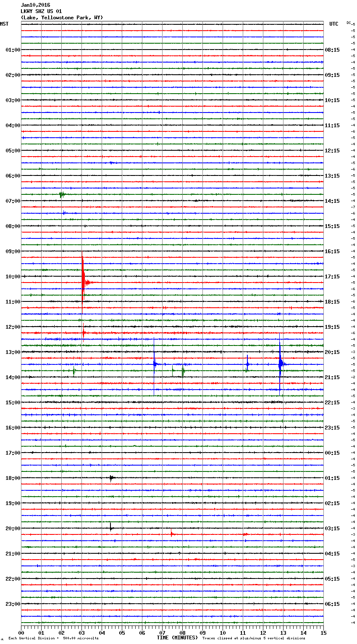The height and width of the screenshot is (644, 357).
Task: Click the date label Jan10,2016
Action: (x=35, y=5)
